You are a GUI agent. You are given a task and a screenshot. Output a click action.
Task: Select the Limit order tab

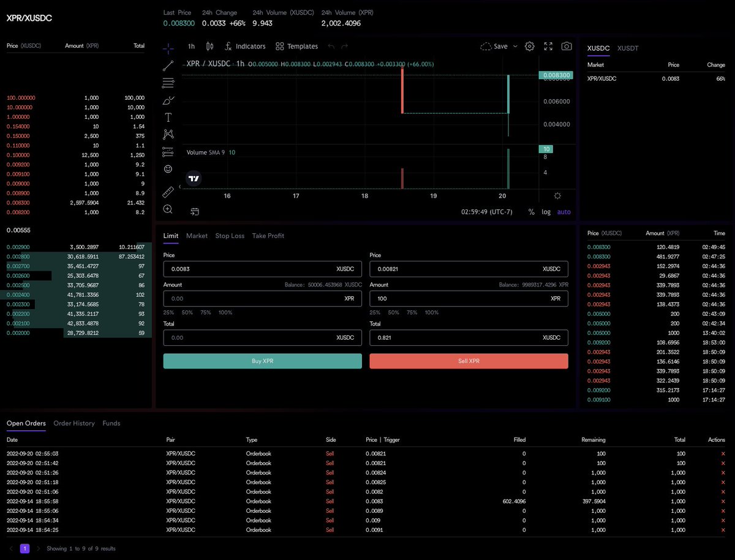(x=171, y=236)
